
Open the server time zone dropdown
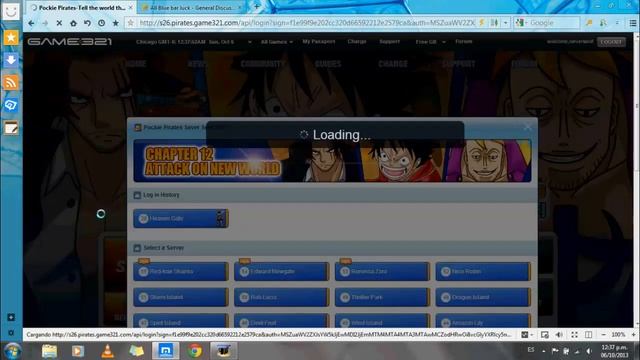pos(249,42)
